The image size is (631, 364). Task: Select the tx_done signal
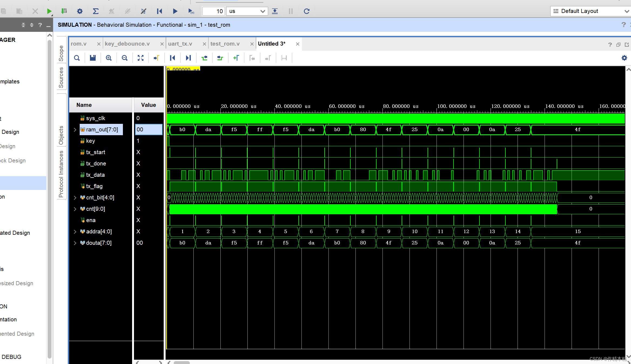tap(96, 164)
